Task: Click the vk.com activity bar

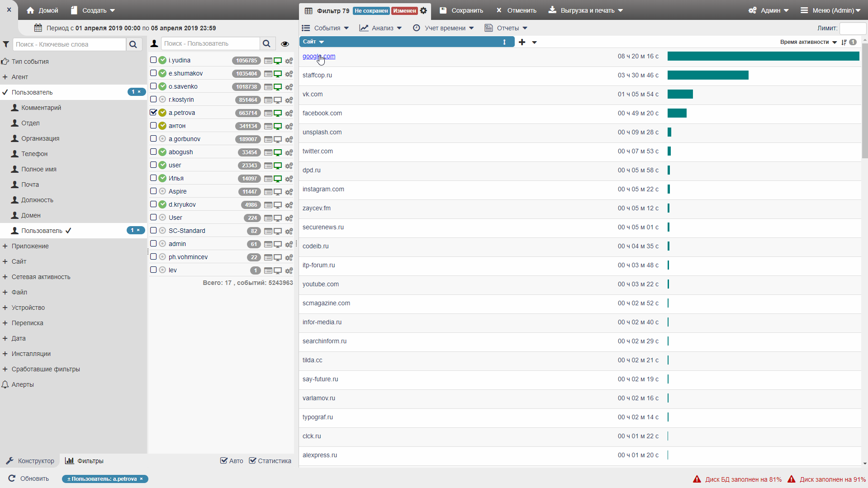Action: tap(680, 94)
